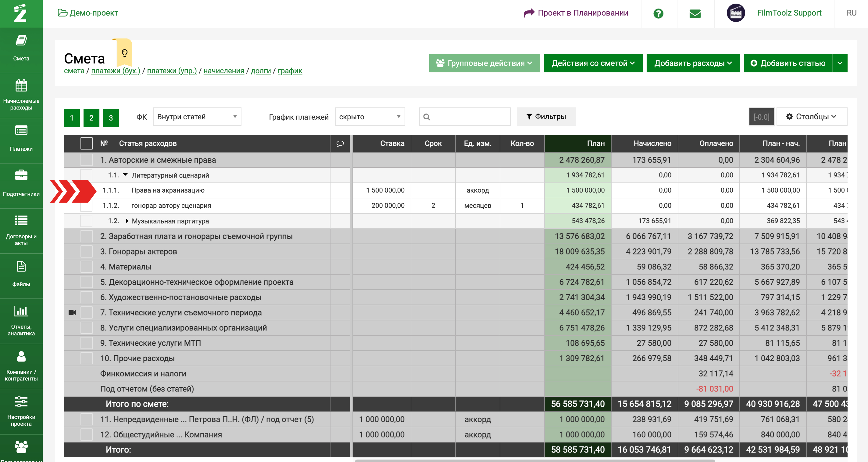Click the search magnifier icon

click(427, 117)
